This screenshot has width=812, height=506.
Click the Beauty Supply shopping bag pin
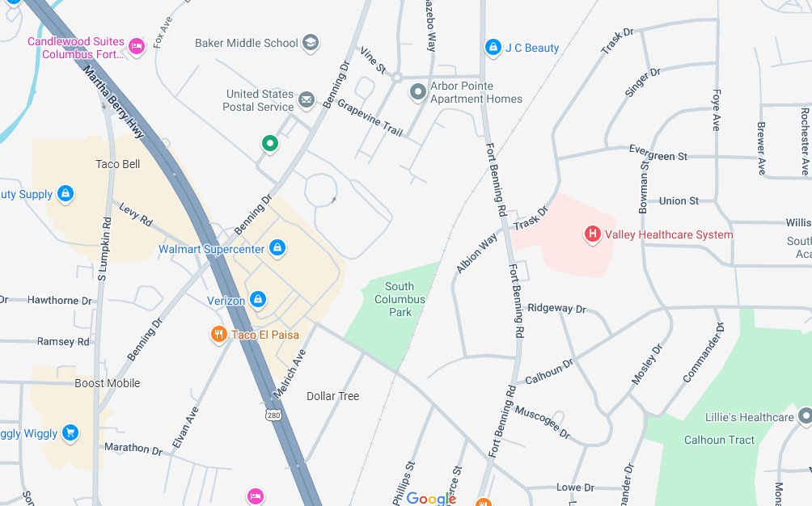(x=66, y=193)
